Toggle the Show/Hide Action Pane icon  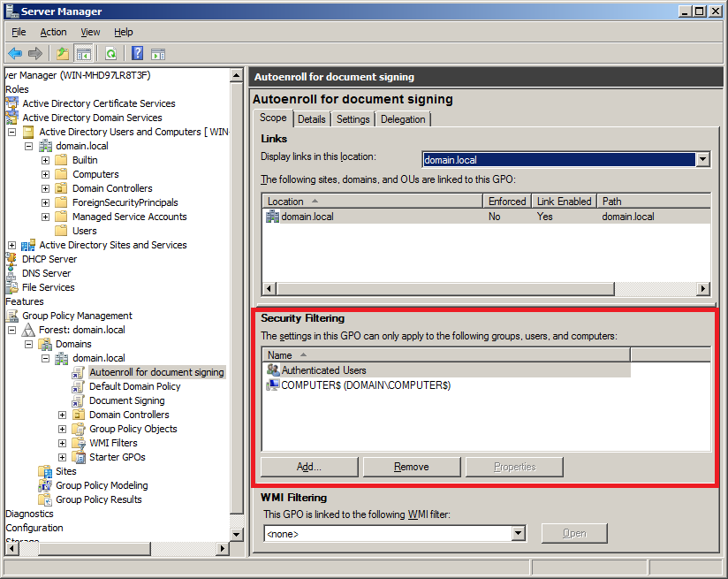click(158, 54)
